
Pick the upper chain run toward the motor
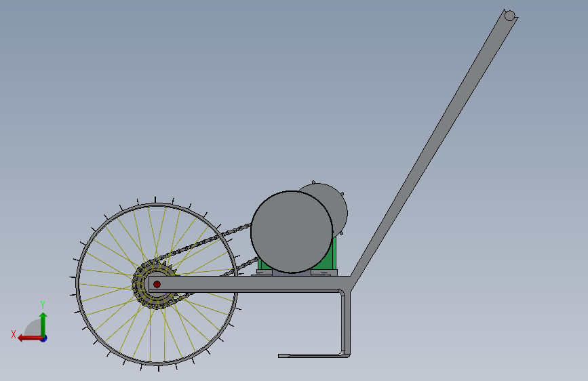[204, 242]
